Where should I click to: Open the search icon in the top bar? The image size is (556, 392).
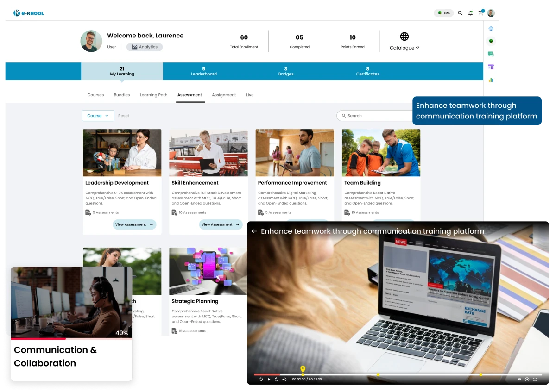pos(460,13)
